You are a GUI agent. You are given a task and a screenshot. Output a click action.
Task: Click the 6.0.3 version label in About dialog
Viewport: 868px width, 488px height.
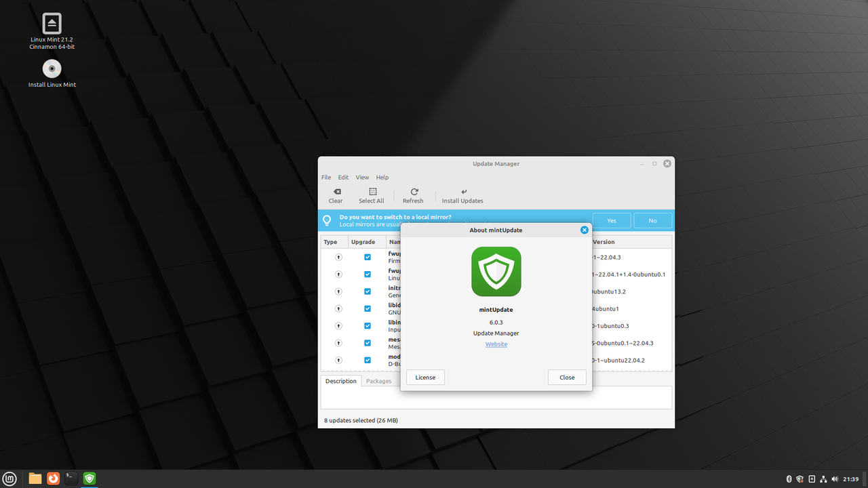pos(496,322)
